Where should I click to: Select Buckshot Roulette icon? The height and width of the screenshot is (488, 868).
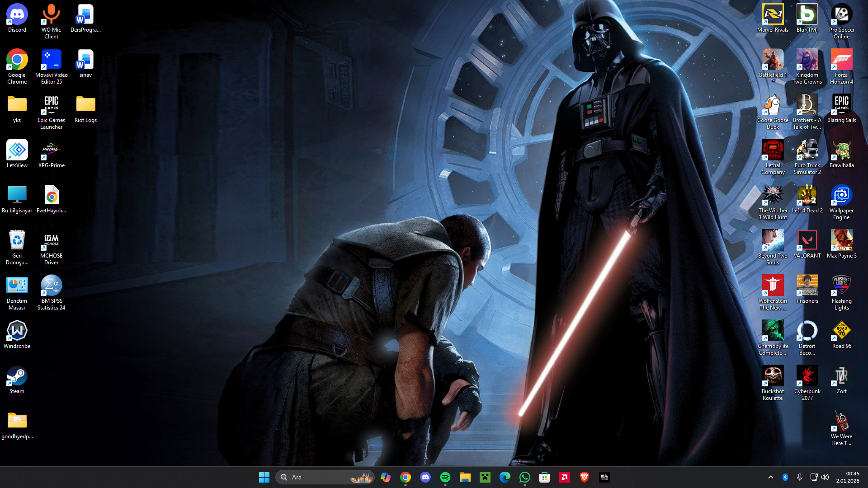[x=773, y=383]
